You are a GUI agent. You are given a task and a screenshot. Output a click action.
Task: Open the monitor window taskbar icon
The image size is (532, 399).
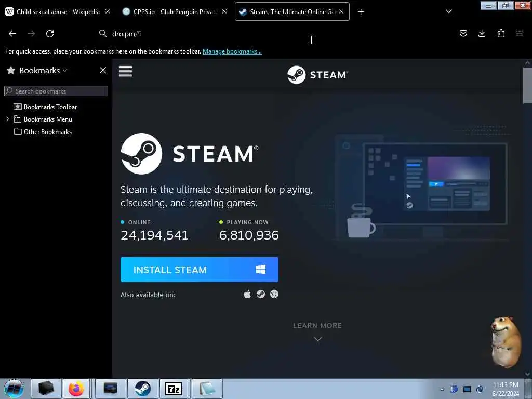110,389
